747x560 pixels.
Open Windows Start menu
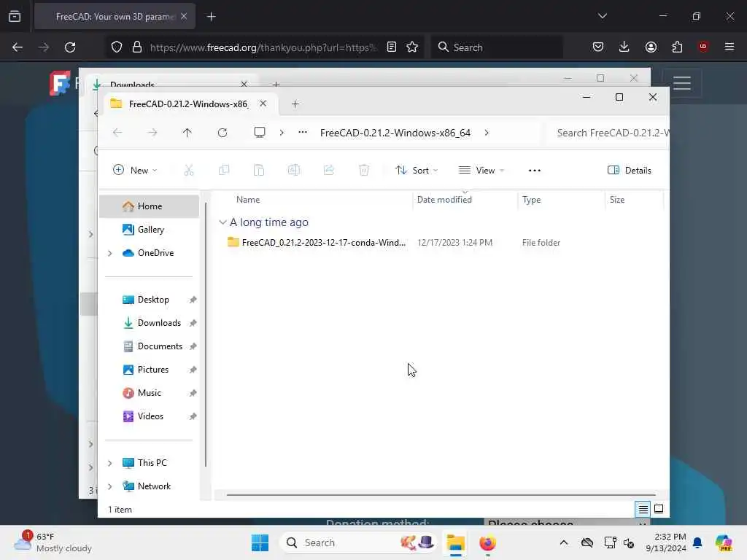pyautogui.click(x=260, y=542)
